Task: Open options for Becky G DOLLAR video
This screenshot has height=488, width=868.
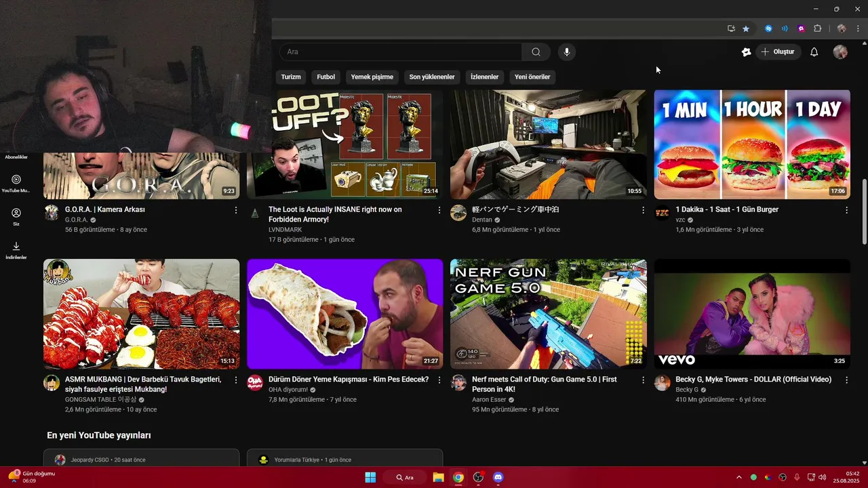Action: [846, 380]
